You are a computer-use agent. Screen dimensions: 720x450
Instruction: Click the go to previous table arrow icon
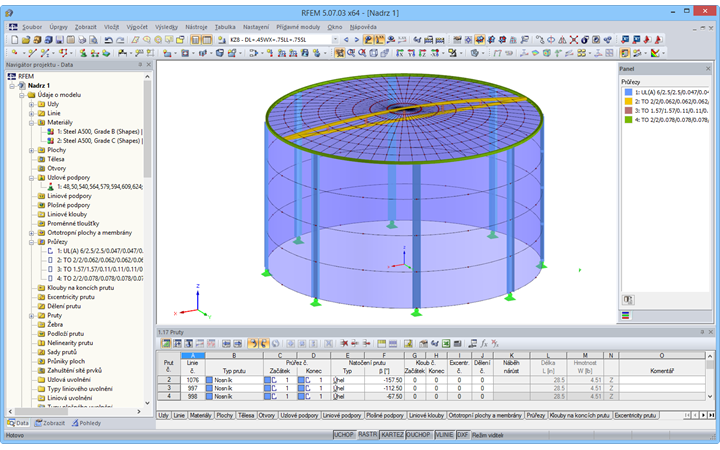226,343
